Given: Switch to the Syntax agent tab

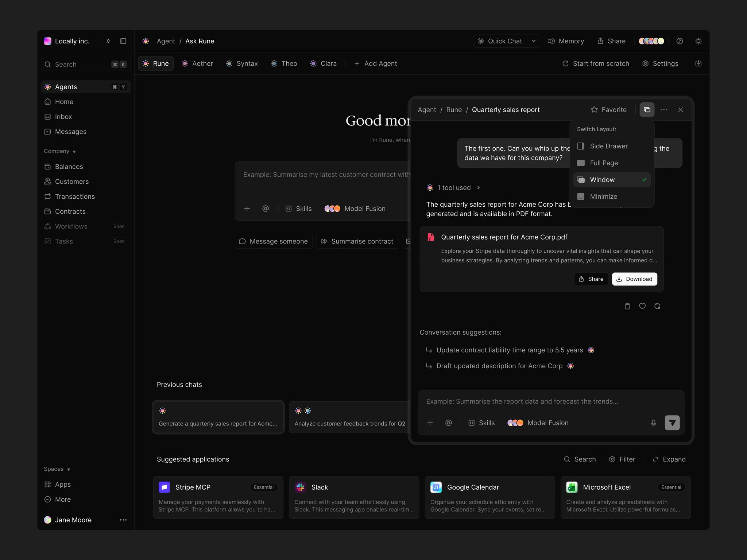Looking at the screenshot, I should click(x=242, y=63).
